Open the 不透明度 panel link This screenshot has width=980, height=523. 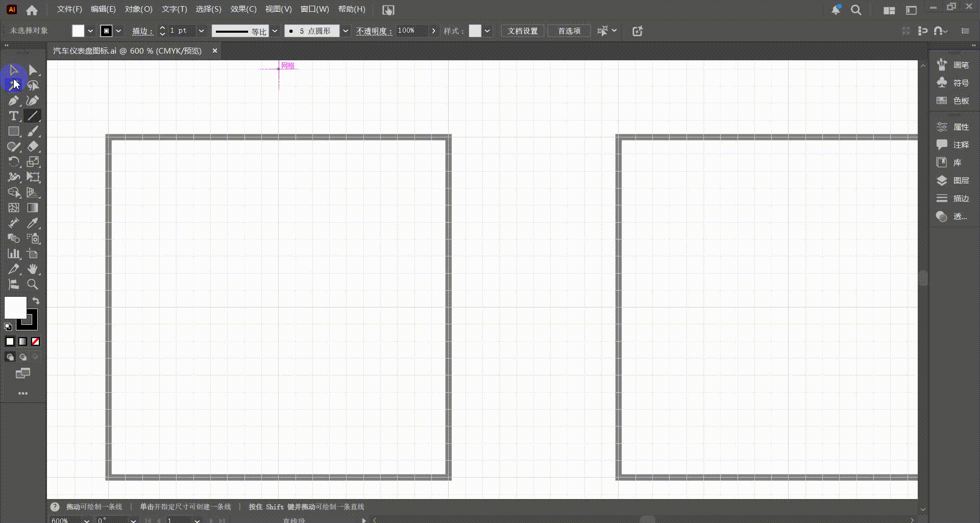click(x=374, y=31)
